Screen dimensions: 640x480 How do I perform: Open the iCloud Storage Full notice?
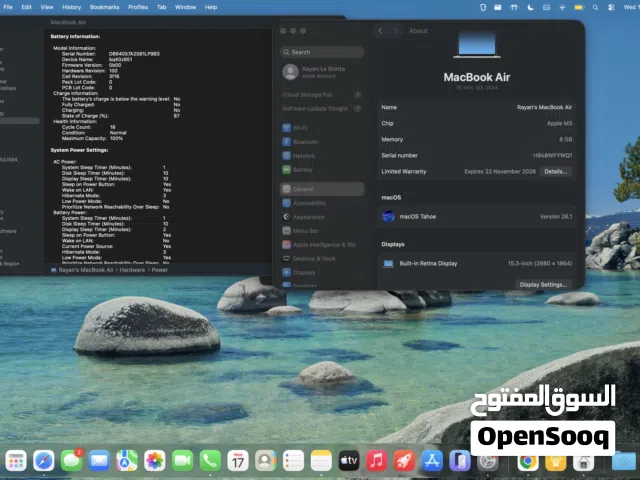pos(322,95)
